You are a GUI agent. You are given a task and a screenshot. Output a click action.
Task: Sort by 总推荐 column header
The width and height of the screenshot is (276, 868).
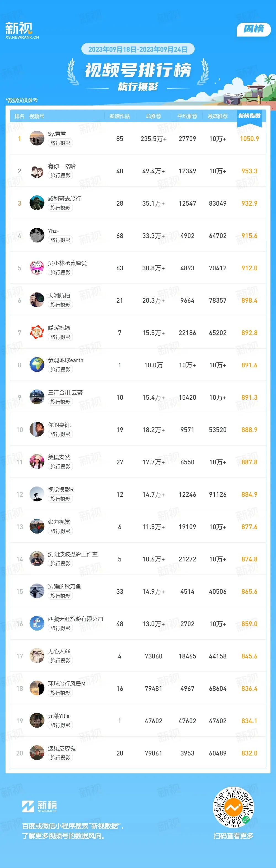(x=153, y=116)
